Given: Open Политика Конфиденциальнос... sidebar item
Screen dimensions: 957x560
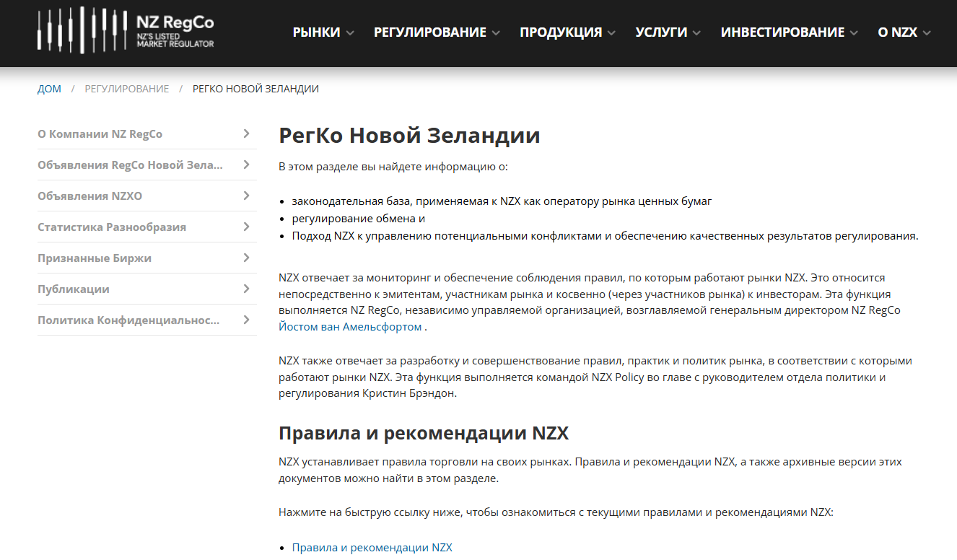Looking at the screenshot, I should click(x=147, y=320).
